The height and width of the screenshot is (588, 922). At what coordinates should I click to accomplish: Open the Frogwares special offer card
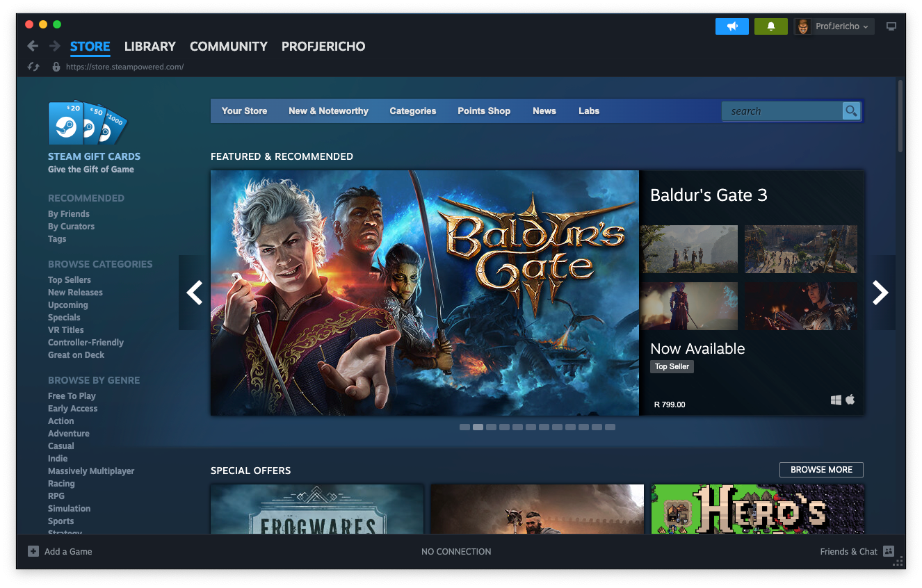pos(317,509)
